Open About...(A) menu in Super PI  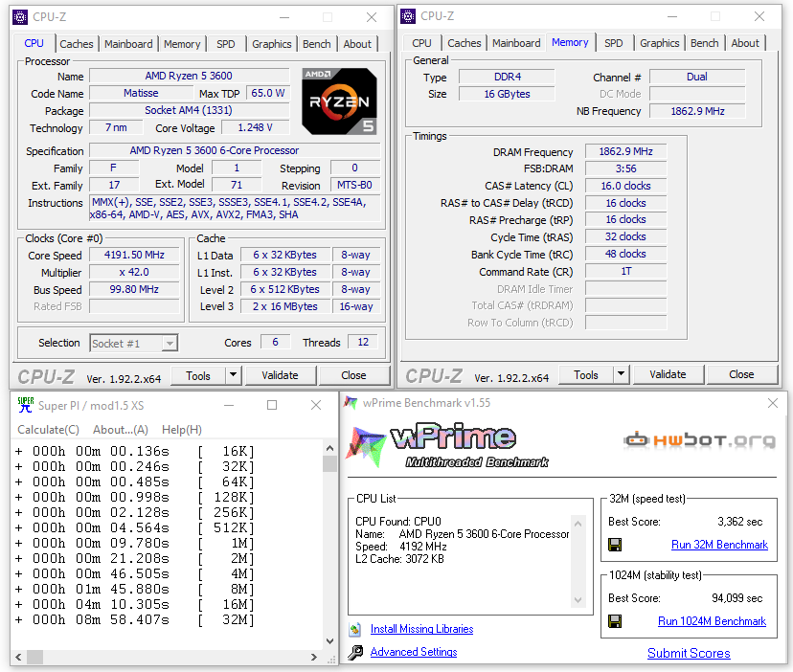[x=121, y=430]
